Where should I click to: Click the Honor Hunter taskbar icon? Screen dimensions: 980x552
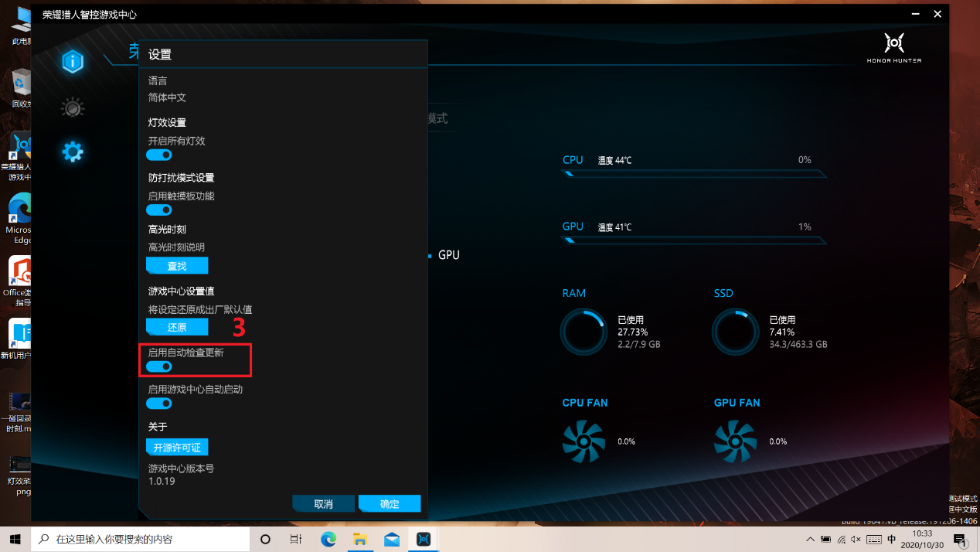(424, 539)
